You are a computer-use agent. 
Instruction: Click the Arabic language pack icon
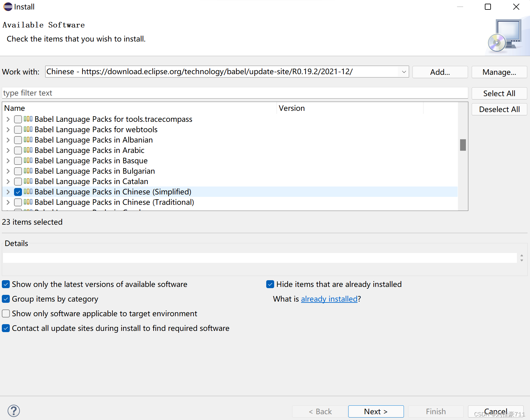click(28, 150)
